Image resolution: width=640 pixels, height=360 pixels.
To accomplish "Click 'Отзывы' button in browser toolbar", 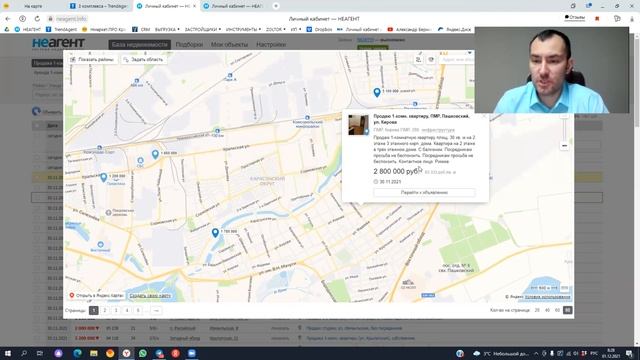I will click(x=575, y=18).
